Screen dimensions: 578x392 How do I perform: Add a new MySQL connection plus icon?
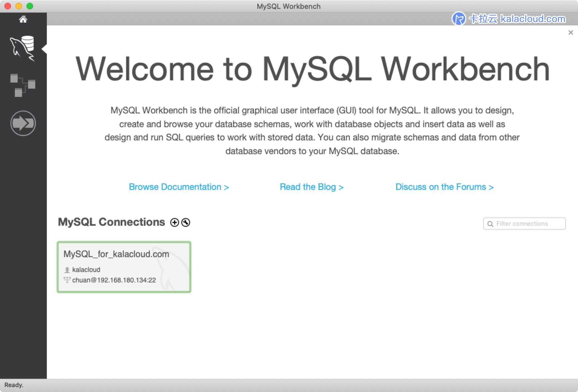point(174,222)
